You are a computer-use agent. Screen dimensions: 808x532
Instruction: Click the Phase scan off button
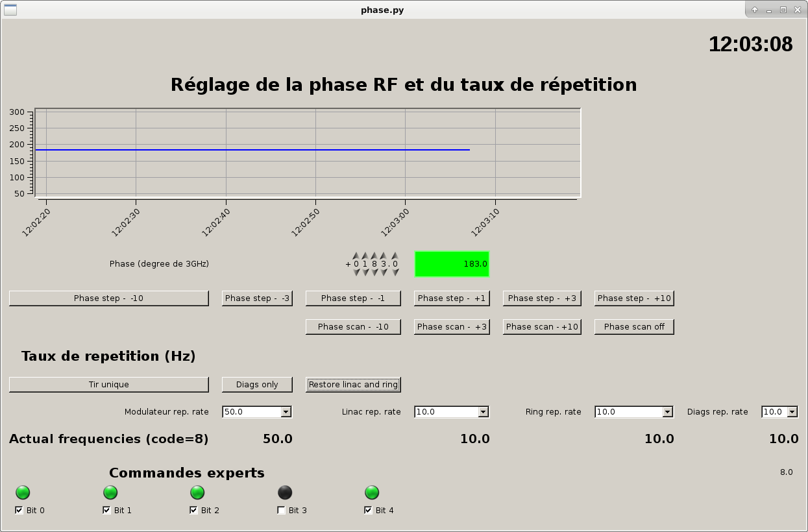pyautogui.click(x=634, y=326)
